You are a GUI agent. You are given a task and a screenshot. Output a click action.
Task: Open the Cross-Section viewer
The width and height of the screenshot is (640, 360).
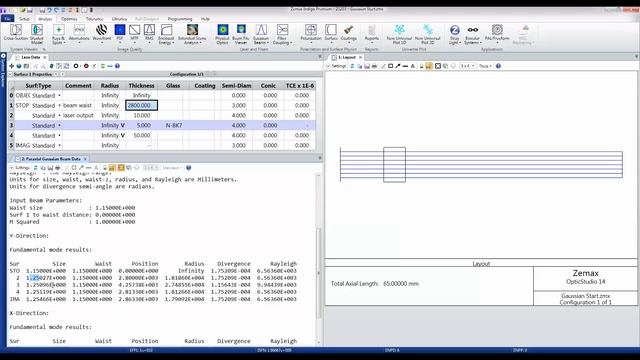16,33
